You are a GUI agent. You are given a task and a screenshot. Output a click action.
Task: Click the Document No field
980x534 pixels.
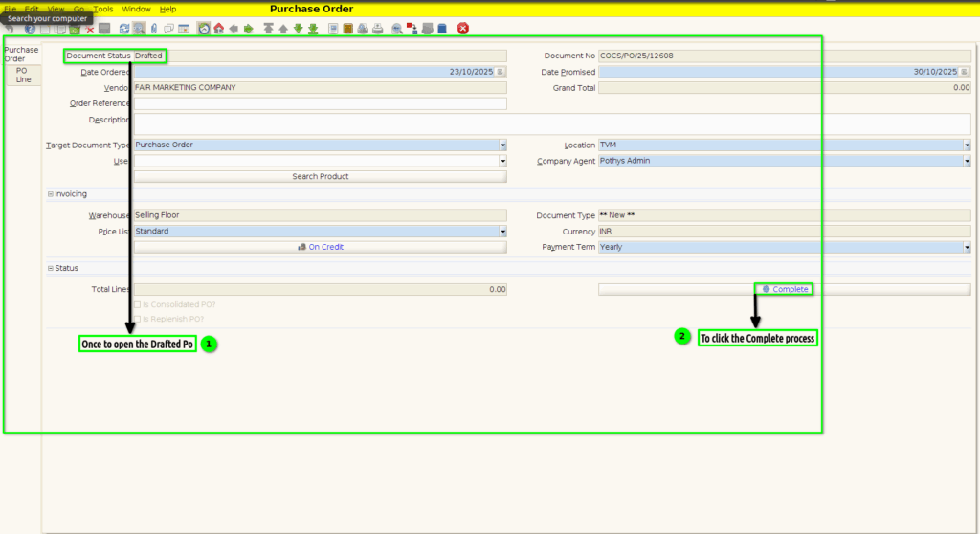click(785, 56)
